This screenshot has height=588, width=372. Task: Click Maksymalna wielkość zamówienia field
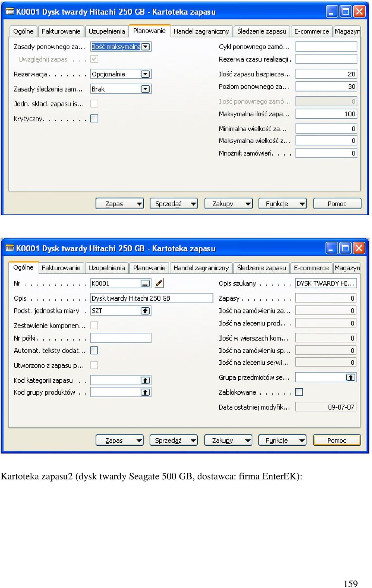(326, 140)
